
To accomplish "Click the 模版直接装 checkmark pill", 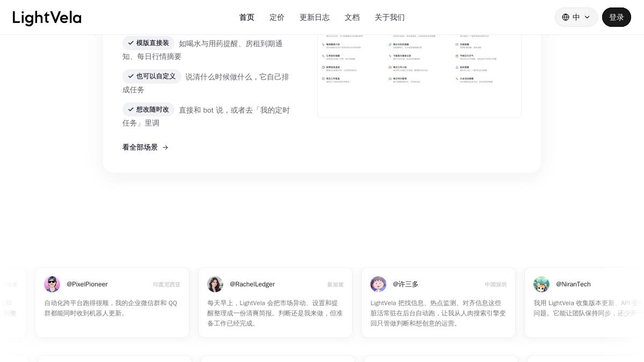I will click(x=148, y=43).
